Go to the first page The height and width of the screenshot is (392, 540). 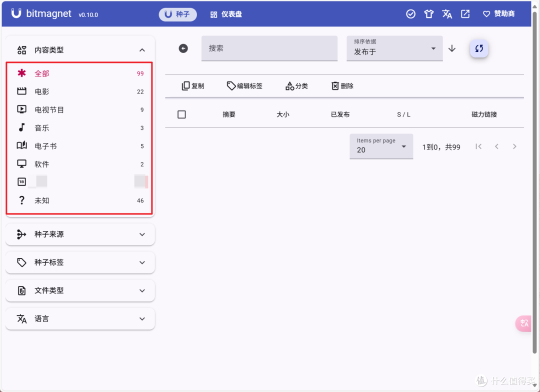478,146
